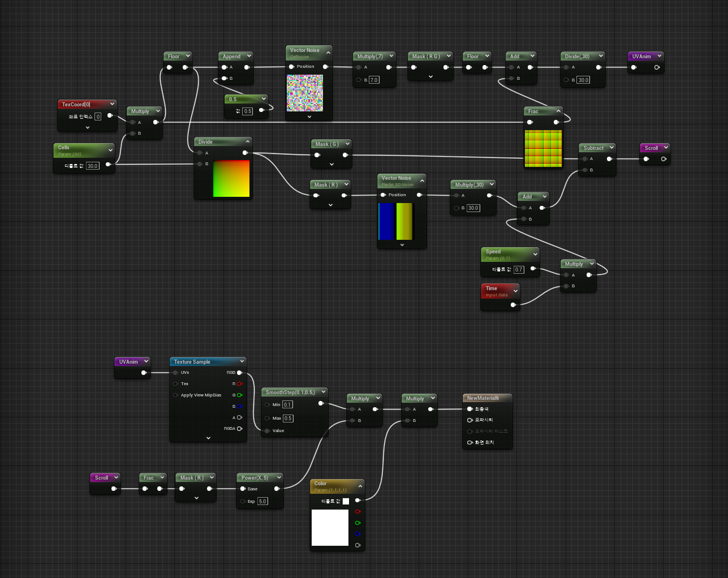Screen dimensions: 728x578
Task: Collapse the Divide node gradient preview
Action: coord(248,141)
